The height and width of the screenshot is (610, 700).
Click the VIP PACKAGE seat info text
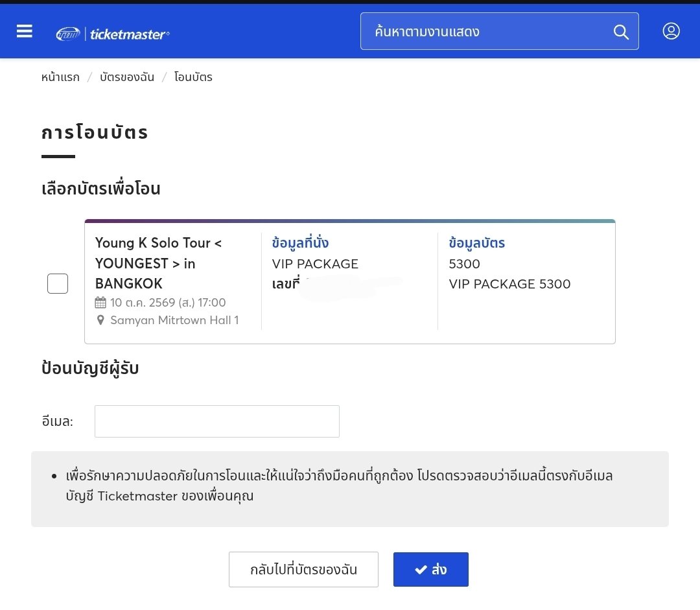click(x=315, y=264)
